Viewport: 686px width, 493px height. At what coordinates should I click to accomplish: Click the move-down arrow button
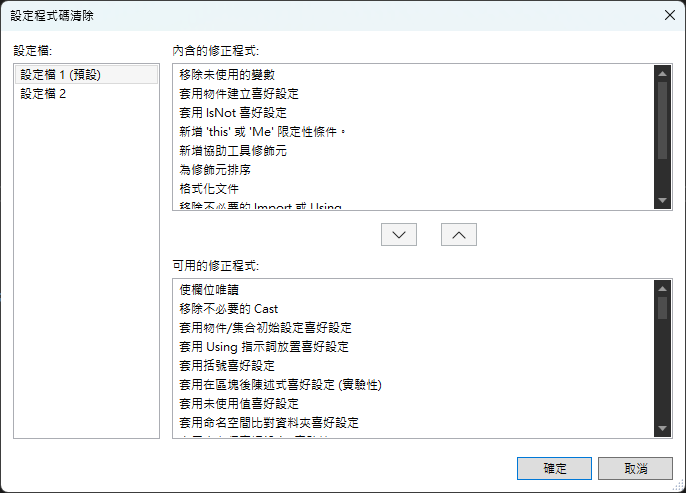399,234
